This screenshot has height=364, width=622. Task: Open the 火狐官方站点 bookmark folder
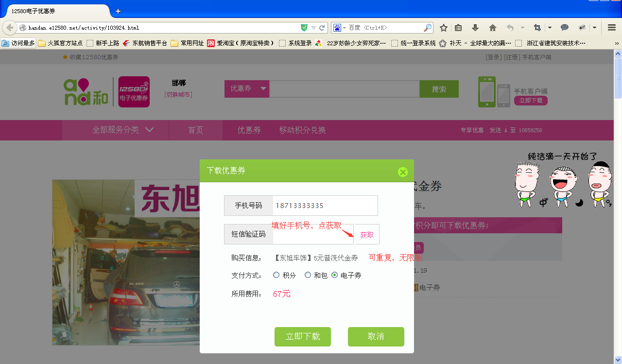point(61,43)
